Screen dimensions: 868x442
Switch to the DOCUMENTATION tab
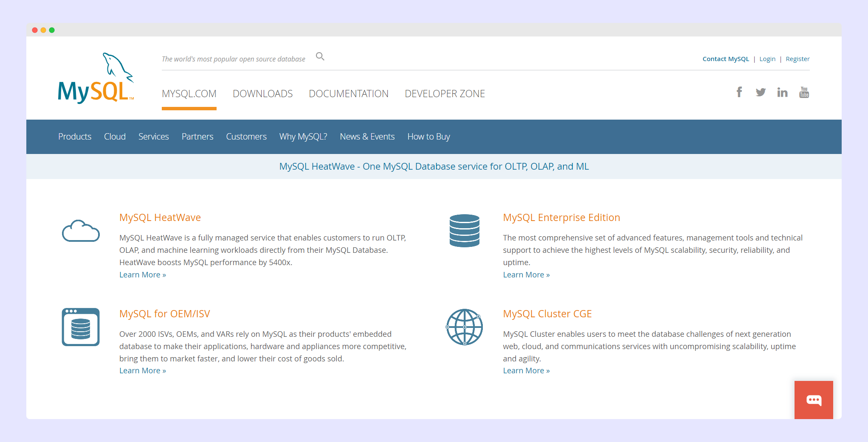[348, 94]
